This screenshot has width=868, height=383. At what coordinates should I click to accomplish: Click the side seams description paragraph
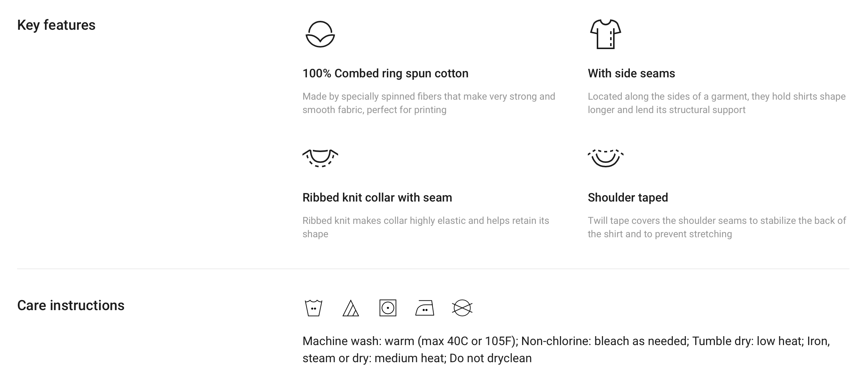click(716, 103)
